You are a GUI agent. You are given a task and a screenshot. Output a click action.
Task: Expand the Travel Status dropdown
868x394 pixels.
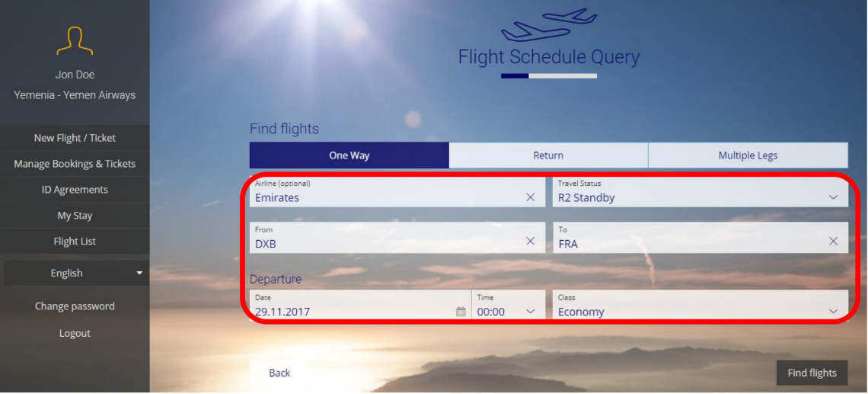point(700,192)
